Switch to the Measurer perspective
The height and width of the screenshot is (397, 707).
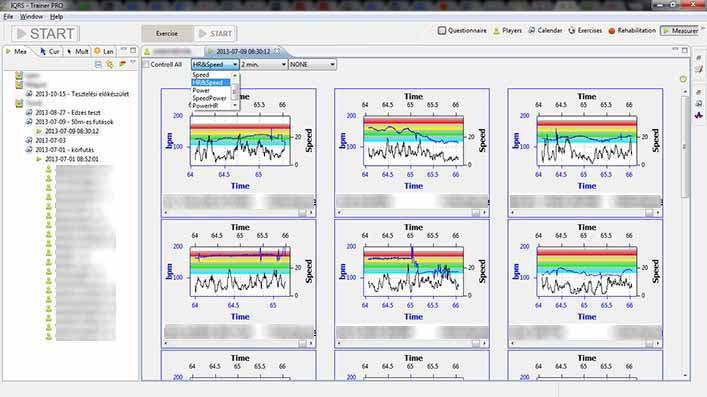pyautogui.click(x=680, y=30)
